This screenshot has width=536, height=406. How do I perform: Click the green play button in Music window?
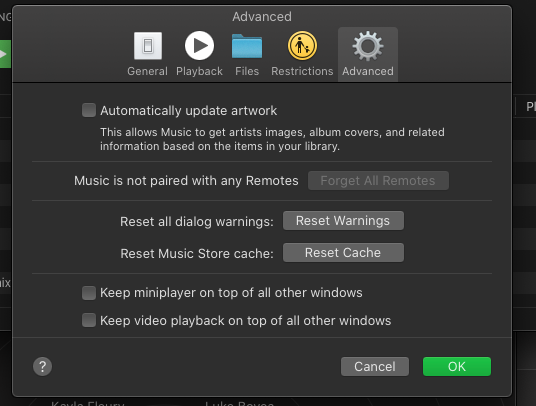[5, 54]
